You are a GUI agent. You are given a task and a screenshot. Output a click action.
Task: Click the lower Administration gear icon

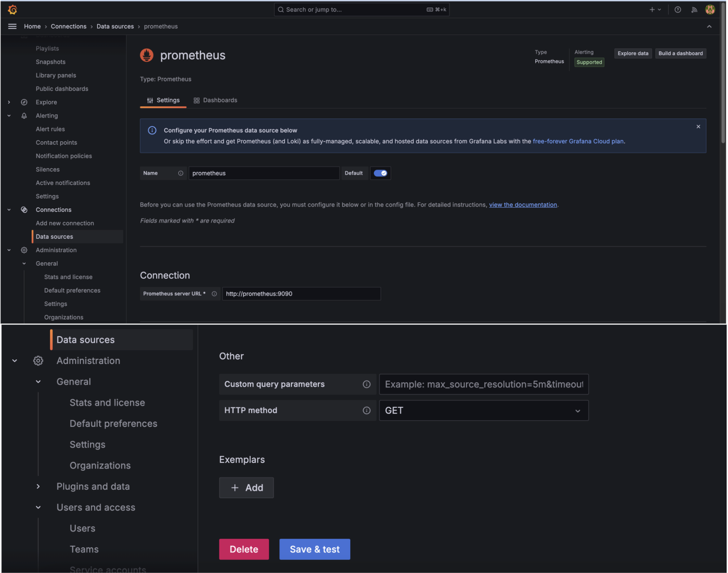38,361
